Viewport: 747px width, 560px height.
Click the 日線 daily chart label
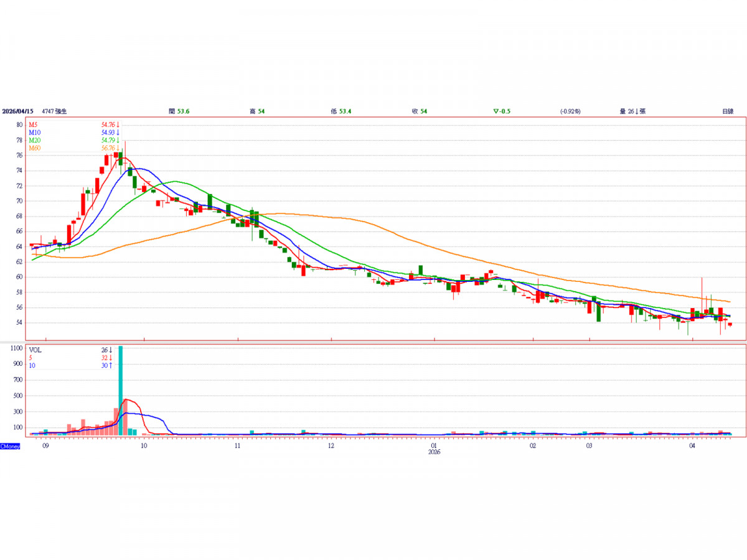[727, 111]
